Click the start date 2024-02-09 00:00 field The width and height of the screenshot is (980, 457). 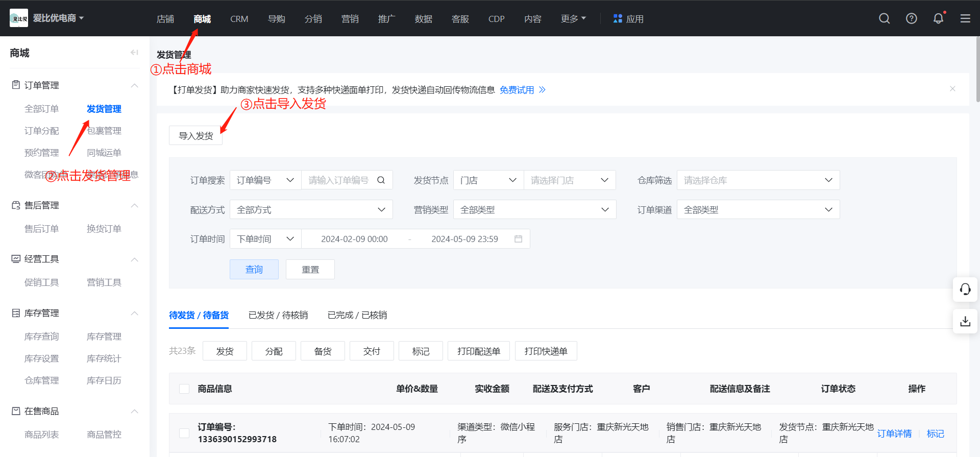tap(354, 239)
